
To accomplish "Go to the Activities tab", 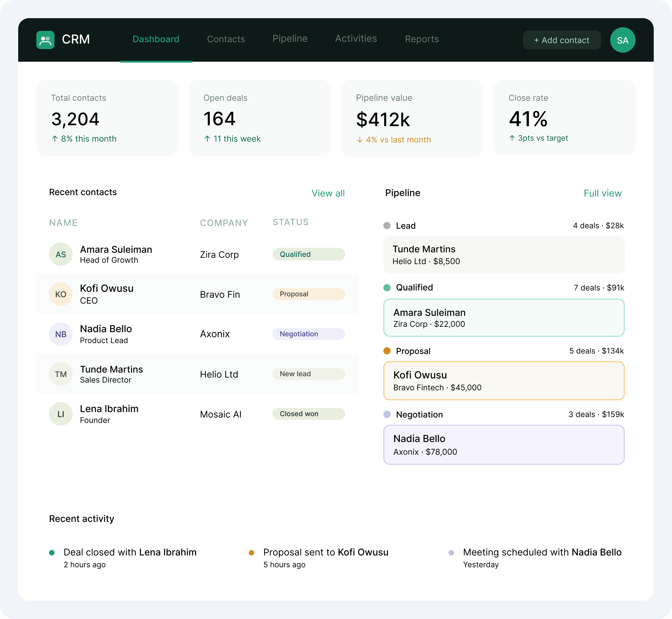I will (x=356, y=39).
